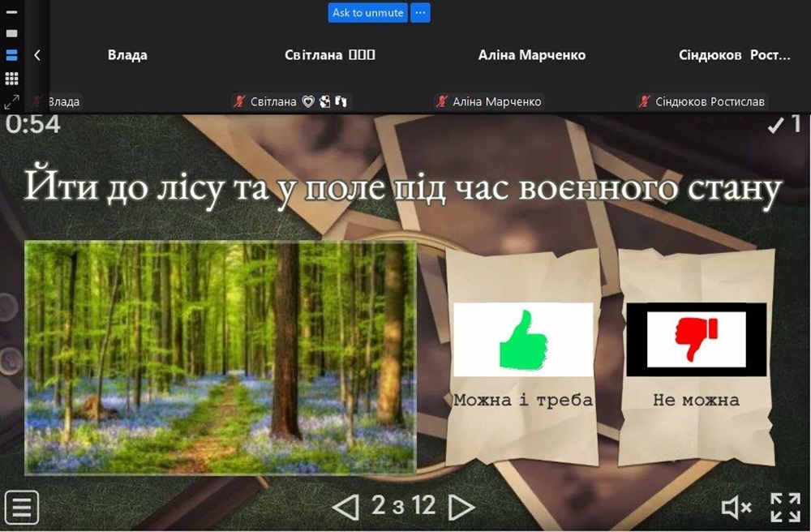Screen dimensions: 811x532
Task: Select the Влада participant tile
Action: pos(127,55)
